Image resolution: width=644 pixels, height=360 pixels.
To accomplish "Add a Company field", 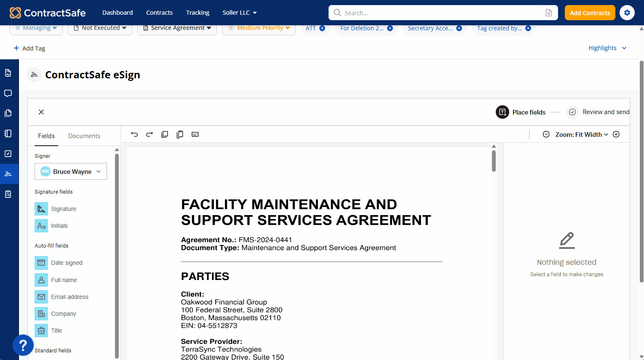I will coord(56,314).
